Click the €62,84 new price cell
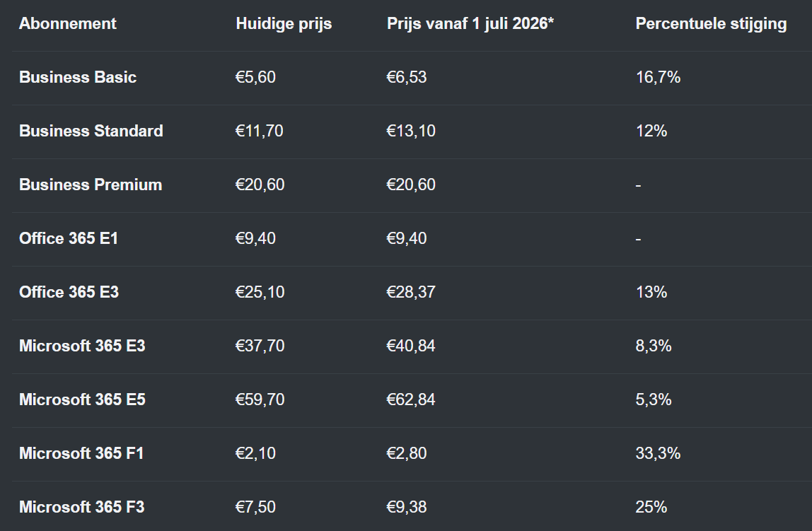The width and height of the screenshot is (812, 531). click(411, 399)
